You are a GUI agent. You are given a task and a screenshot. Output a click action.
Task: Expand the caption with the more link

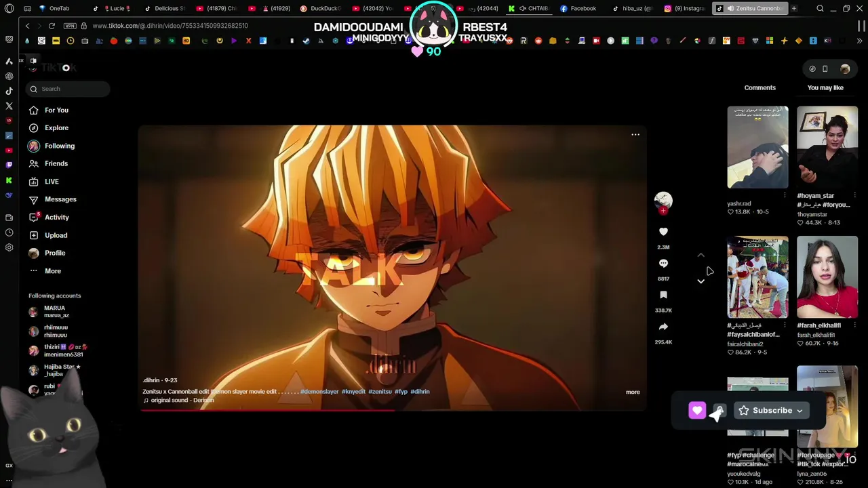point(633,392)
